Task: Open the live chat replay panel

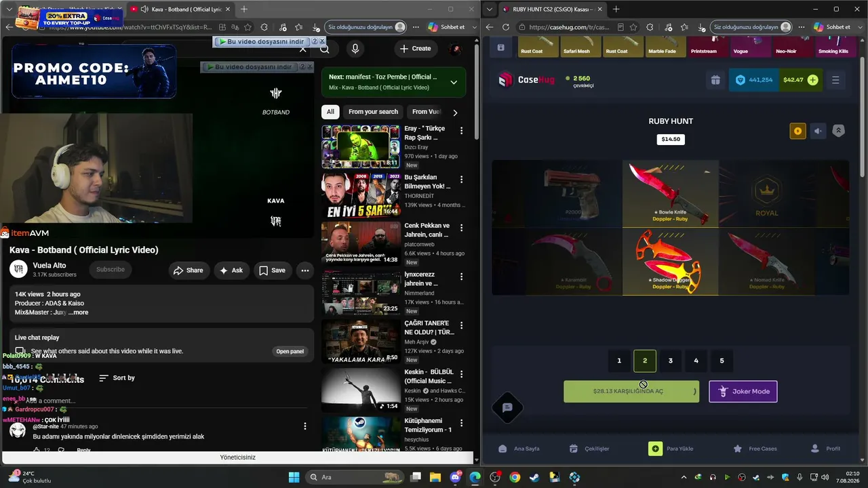Action: 290,352
